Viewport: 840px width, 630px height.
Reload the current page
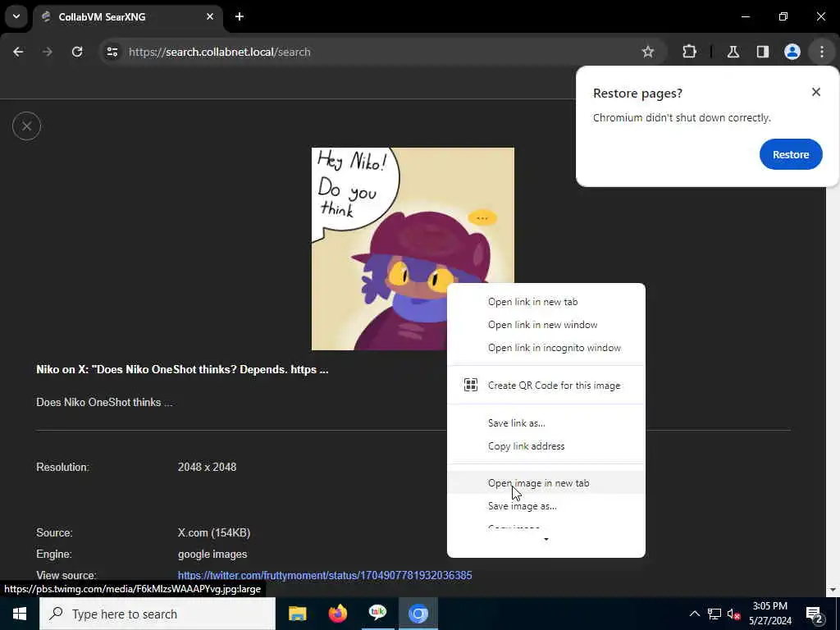pos(77,52)
